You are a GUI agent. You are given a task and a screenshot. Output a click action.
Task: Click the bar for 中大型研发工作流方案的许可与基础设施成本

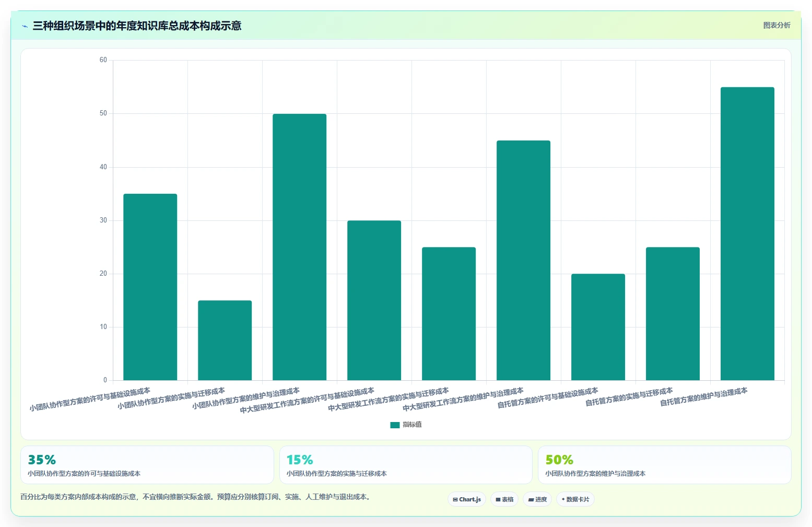coord(374,300)
